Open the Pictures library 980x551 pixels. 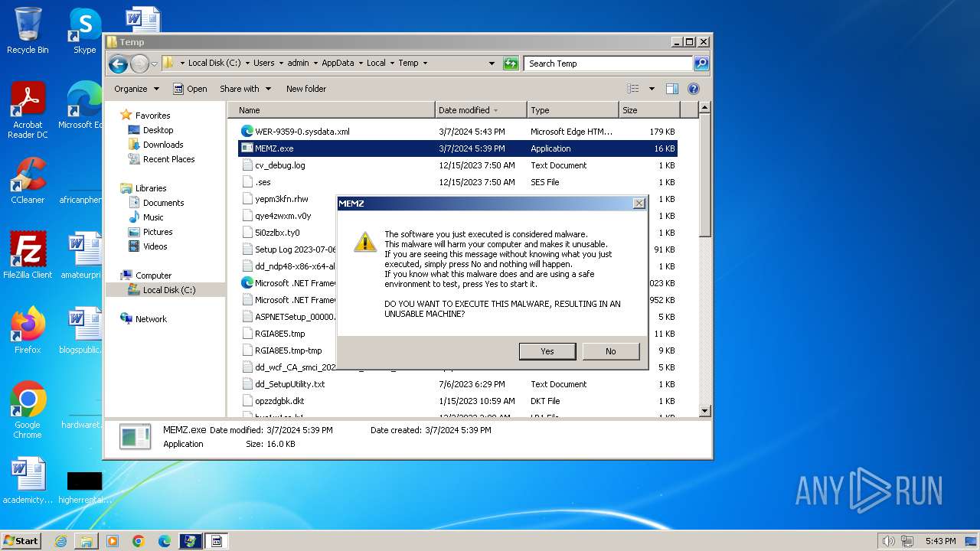coord(157,232)
